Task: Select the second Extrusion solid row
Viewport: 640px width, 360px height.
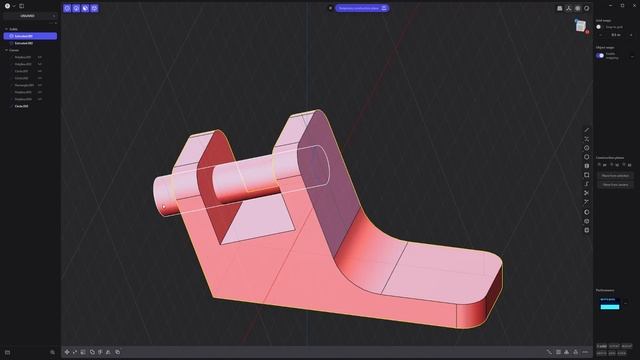Action: 30,43
